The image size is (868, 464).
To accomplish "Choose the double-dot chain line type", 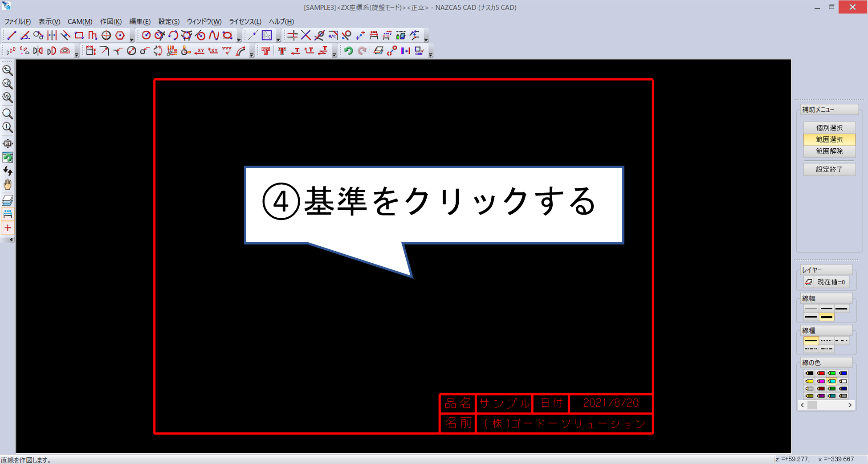I will (827, 349).
